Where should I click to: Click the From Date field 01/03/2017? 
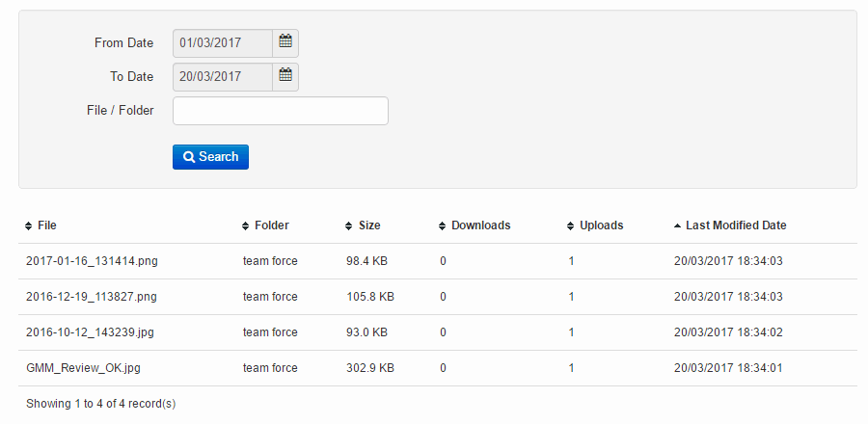pyautogui.click(x=223, y=43)
